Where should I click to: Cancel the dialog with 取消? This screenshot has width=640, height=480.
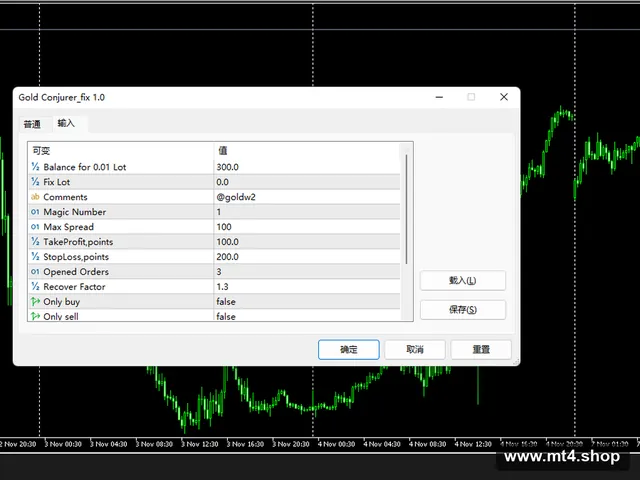pyautogui.click(x=415, y=350)
